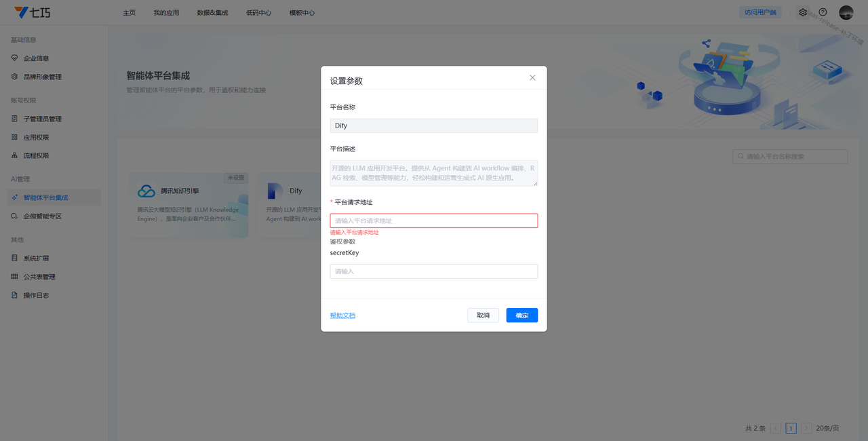
Task: Click the Dify platform logo icon
Action: pyautogui.click(x=275, y=191)
